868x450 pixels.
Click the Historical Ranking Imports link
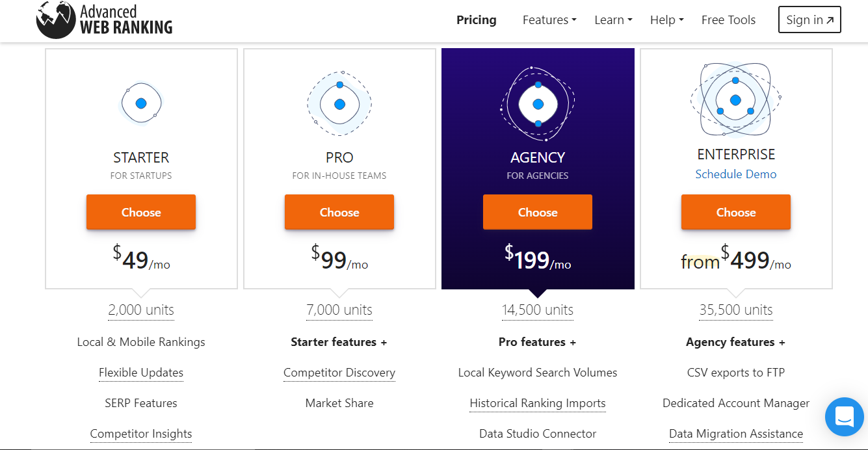pyautogui.click(x=538, y=403)
